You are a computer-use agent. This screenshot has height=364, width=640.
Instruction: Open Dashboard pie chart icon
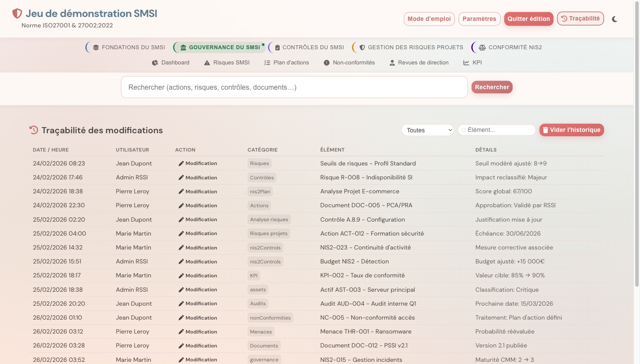click(155, 63)
